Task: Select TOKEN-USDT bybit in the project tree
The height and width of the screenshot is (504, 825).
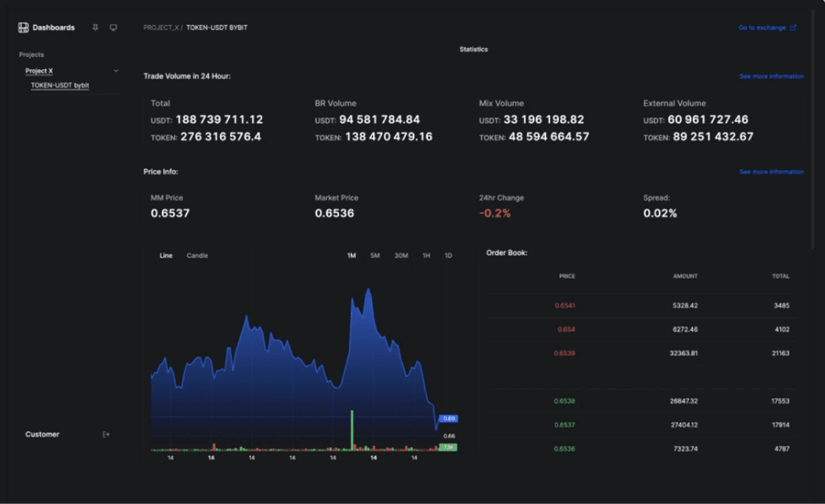Action: (60, 85)
